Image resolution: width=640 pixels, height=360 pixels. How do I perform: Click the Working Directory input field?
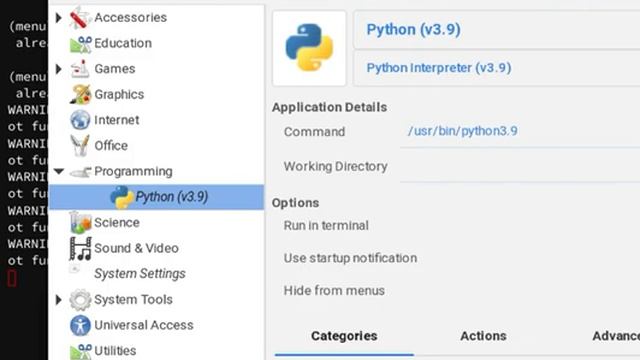[x=520, y=166]
